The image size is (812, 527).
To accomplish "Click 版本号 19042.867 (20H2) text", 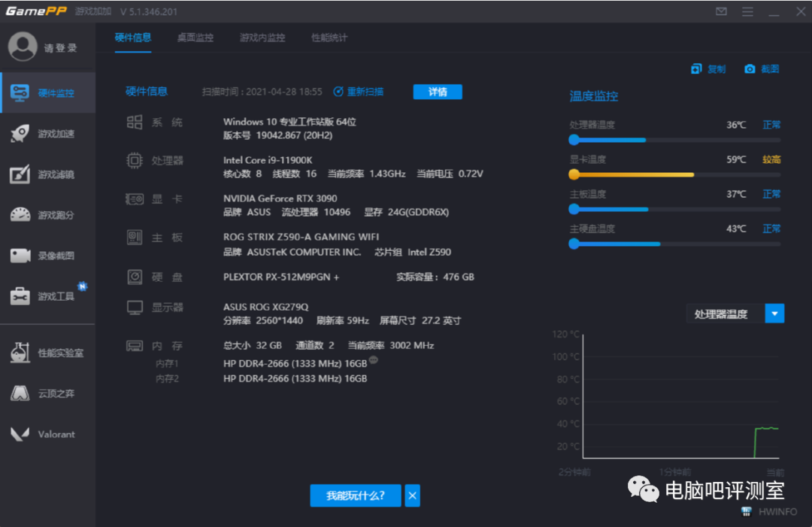I will (277, 135).
